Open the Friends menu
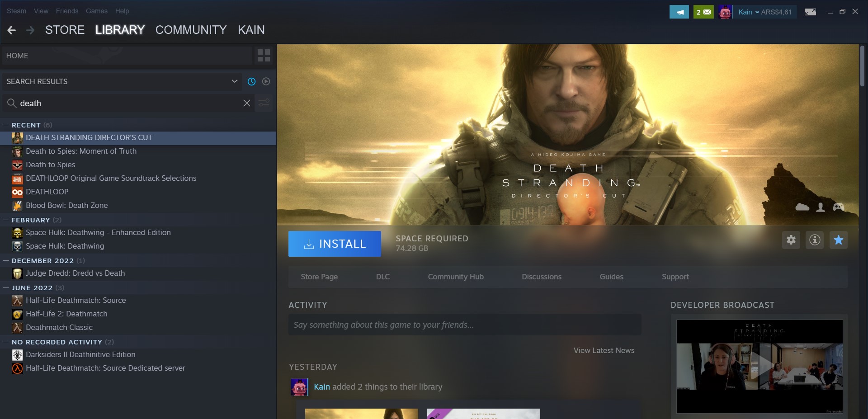This screenshot has height=419, width=868. [67, 11]
